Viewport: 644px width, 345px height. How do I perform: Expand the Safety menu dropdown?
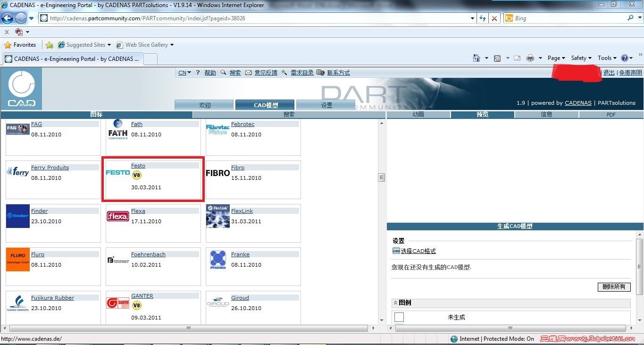click(582, 58)
